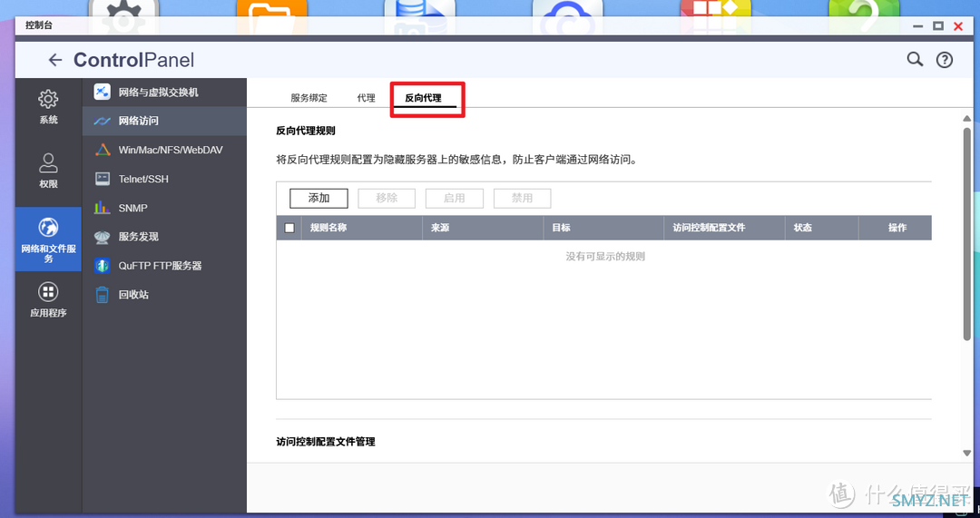Open Telnet/SSH settings
Image resolution: width=980 pixels, height=518 pixels.
(x=164, y=179)
